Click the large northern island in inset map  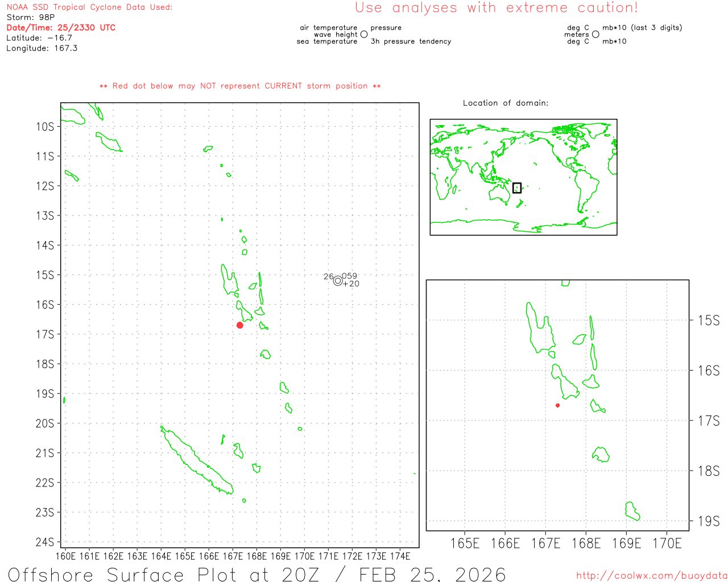539,330
